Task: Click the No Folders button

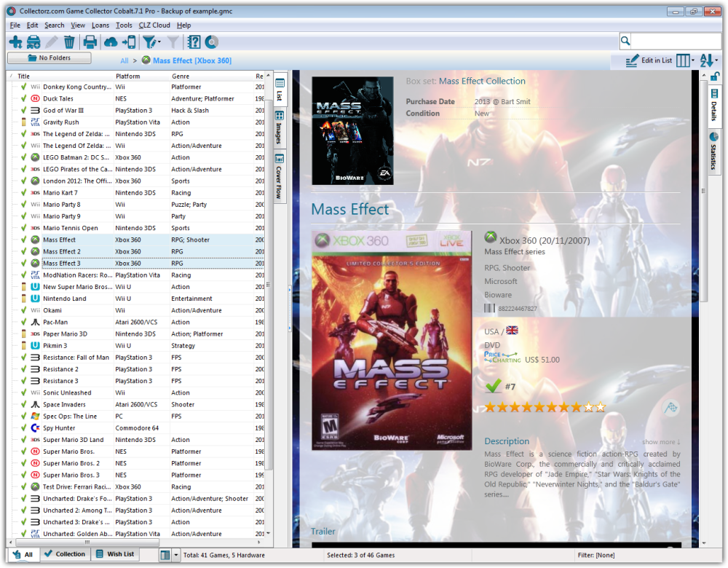Action: [50, 58]
